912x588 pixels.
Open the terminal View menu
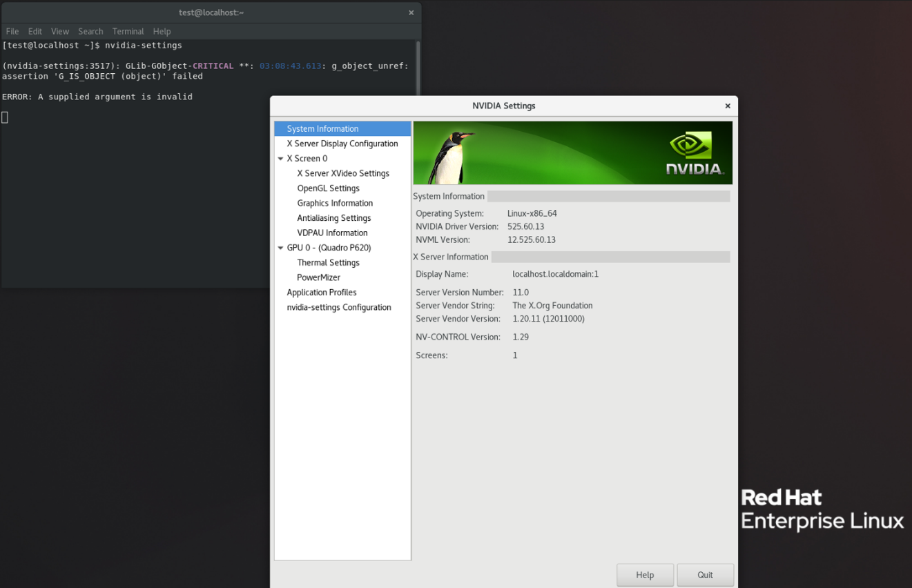(60, 32)
